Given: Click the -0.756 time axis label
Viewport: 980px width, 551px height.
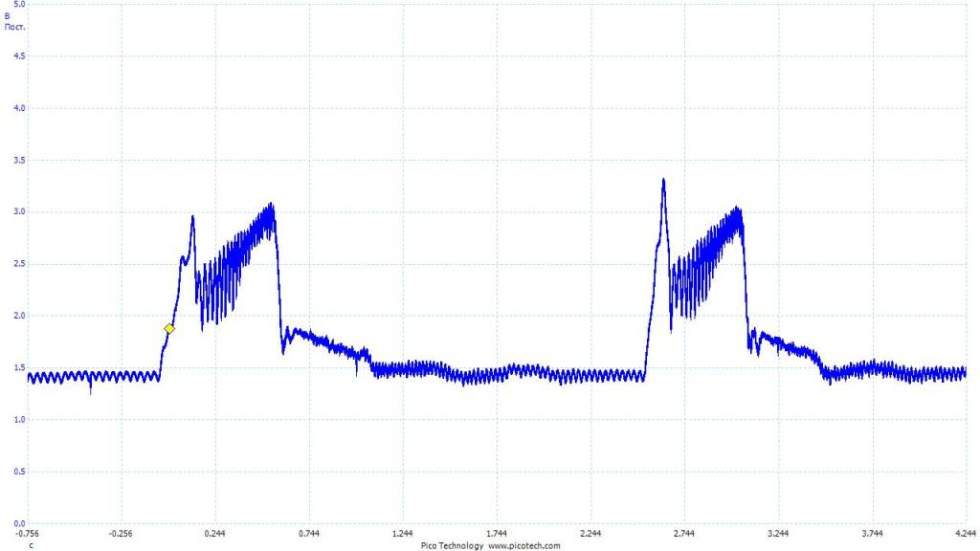Looking at the screenshot, I should coord(28,535).
